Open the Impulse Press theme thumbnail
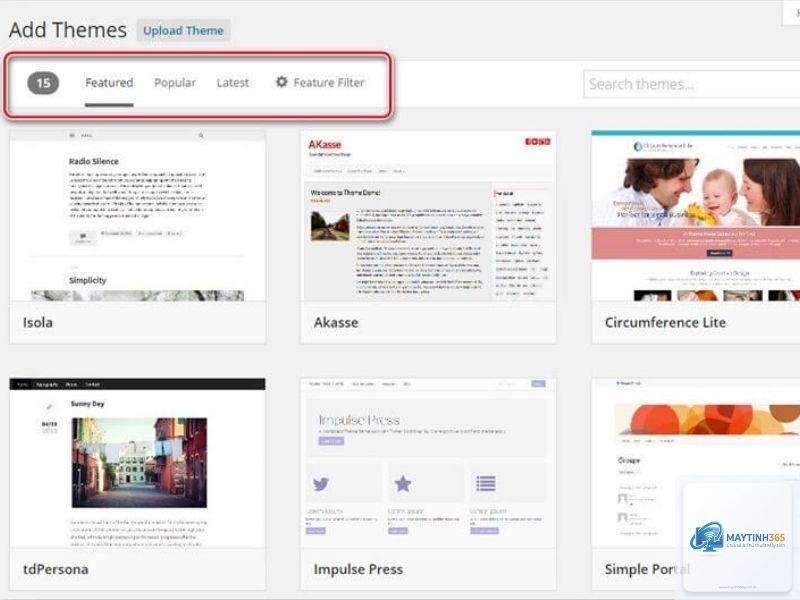Viewport: 800px width, 600px height. (x=428, y=463)
